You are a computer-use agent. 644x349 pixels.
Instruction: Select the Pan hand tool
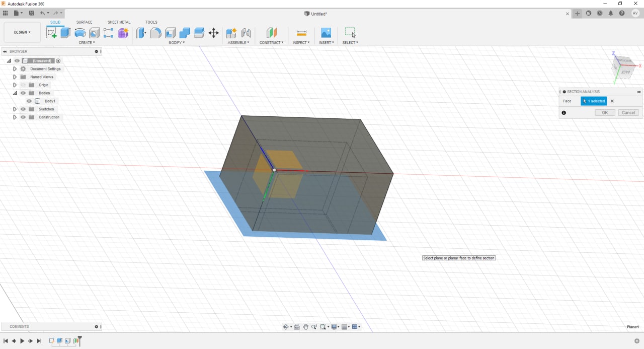[x=305, y=327]
